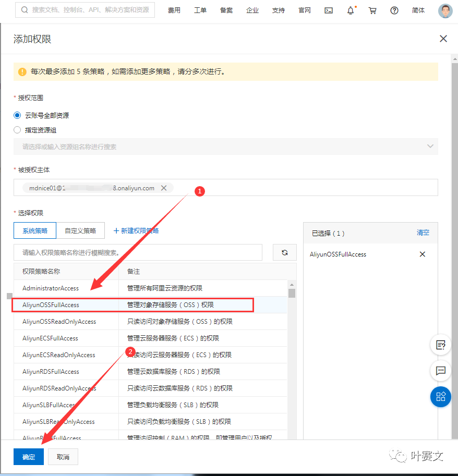This screenshot has width=458, height=476.
Task: Select AliyunECSFullAccess policy row
Action: pyautogui.click(x=150, y=338)
